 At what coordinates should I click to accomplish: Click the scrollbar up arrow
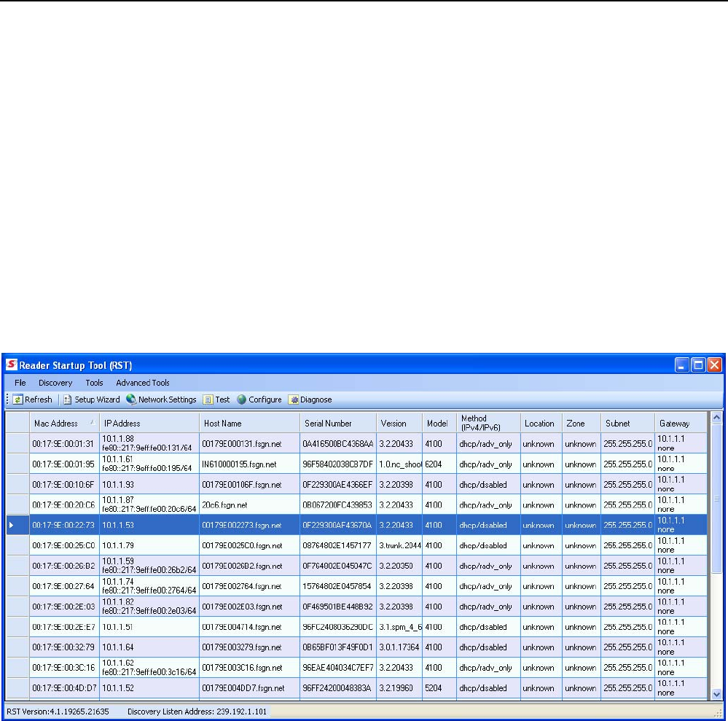pos(716,417)
